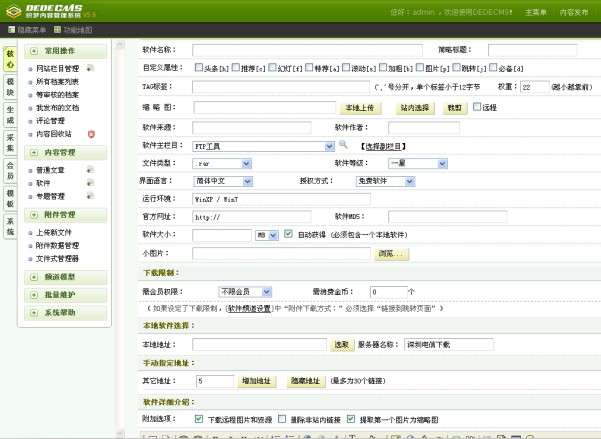Expand the 批量维护 sidebar section
601x439 pixels.
tap(65, 295)
